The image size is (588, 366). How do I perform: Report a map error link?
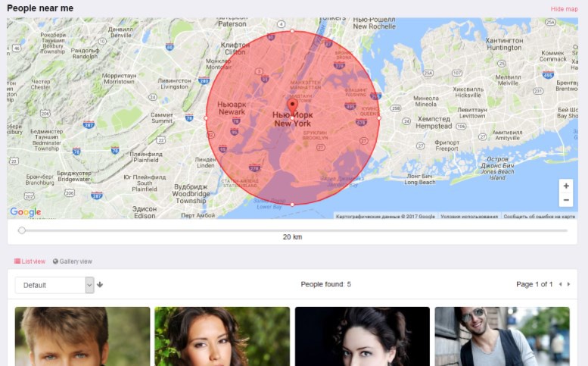pos(539,217)
